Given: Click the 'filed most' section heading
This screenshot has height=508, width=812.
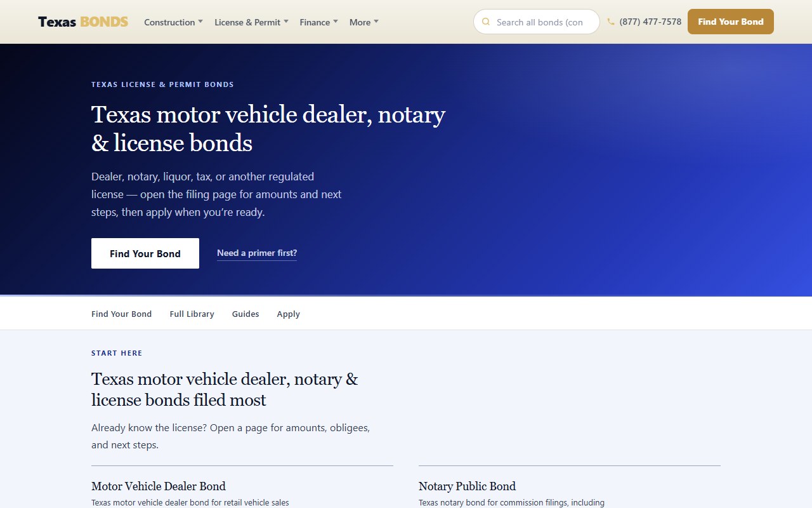Looking at the screenshot, I should (x=225, y=389).
